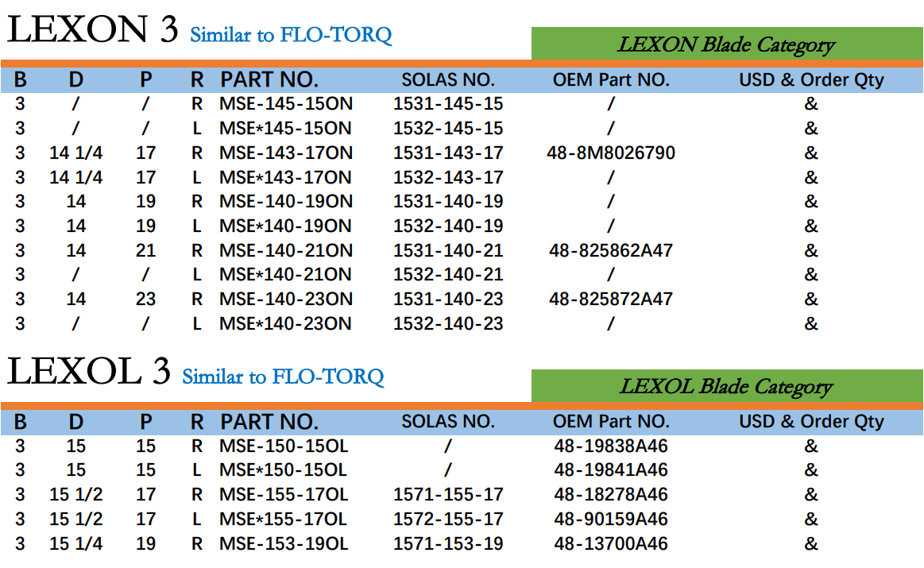Click the ampersand in the MSE-153-19OL row

tap(811, 544)
